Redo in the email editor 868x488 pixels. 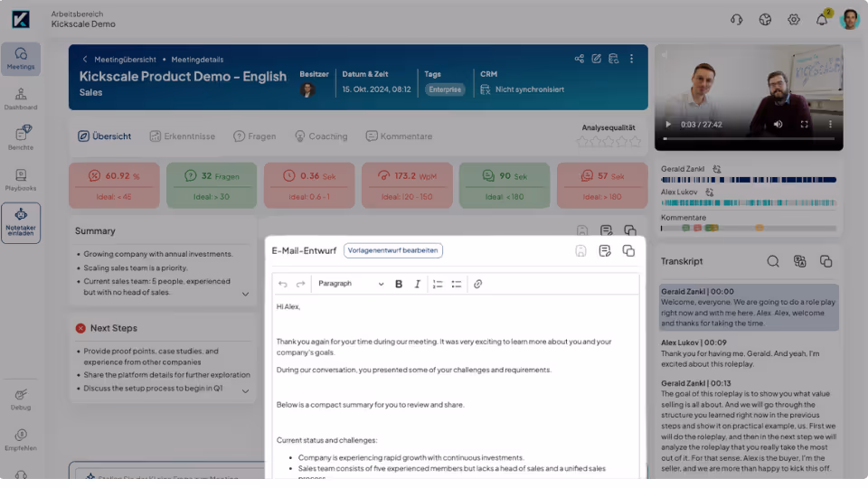[x=300, y=284]
